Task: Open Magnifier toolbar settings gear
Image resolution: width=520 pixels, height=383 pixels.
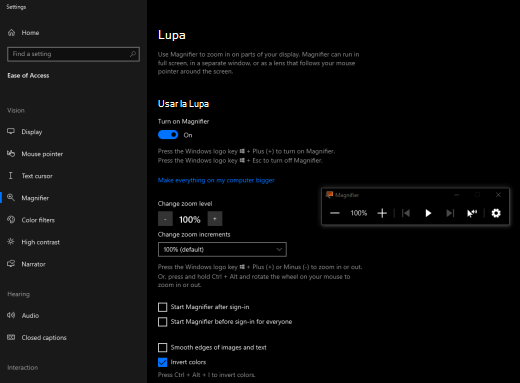Action: (496, 213)
